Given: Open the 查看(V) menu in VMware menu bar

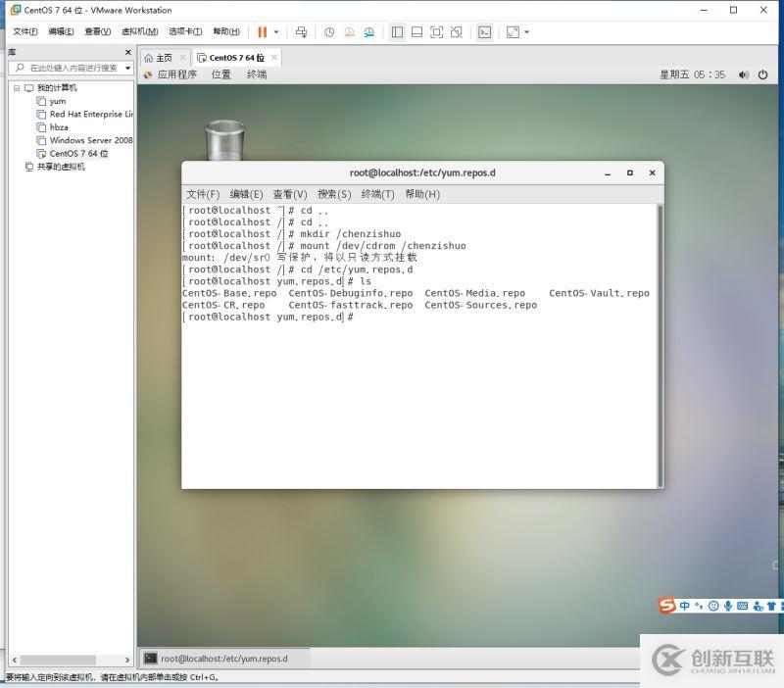Looking at the screenshot, I should (x=97, y=31).
